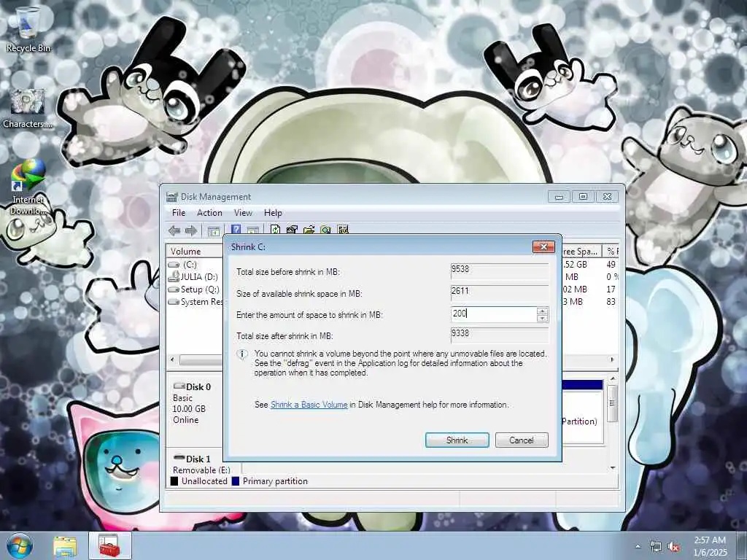Click the Cancel button in Shrink dialog
The height and width of the screenshot is (560, 747).
click(522, 440)
